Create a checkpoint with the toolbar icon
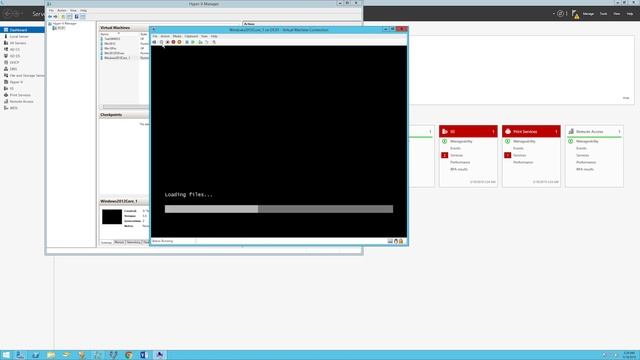This screenshot has height=360, width=640. coord(200,42)
